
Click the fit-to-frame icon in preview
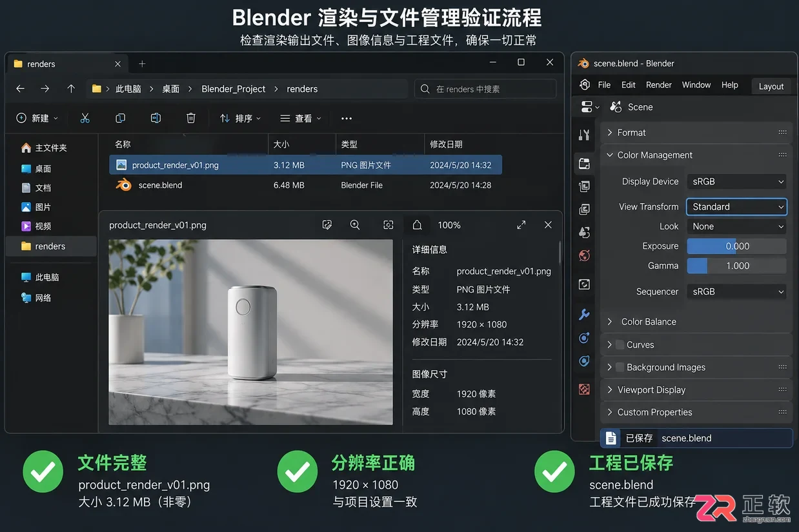pos(388,225)
